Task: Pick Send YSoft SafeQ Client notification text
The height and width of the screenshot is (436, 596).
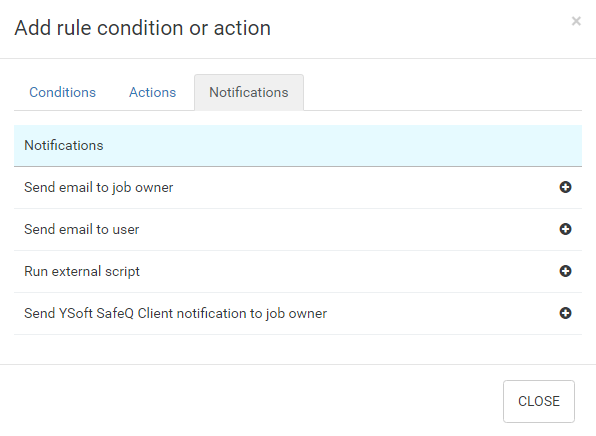Action: (x=175, y=314)
